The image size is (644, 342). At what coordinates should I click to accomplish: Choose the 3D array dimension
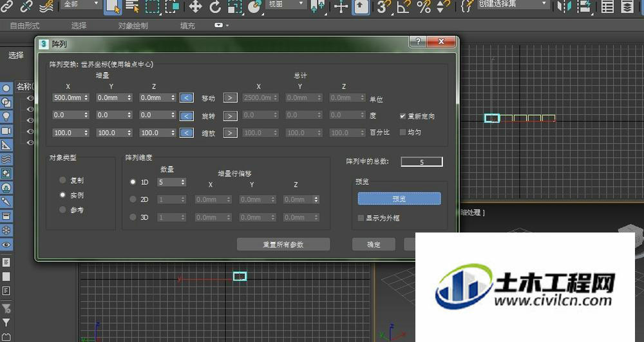[139, 217]
